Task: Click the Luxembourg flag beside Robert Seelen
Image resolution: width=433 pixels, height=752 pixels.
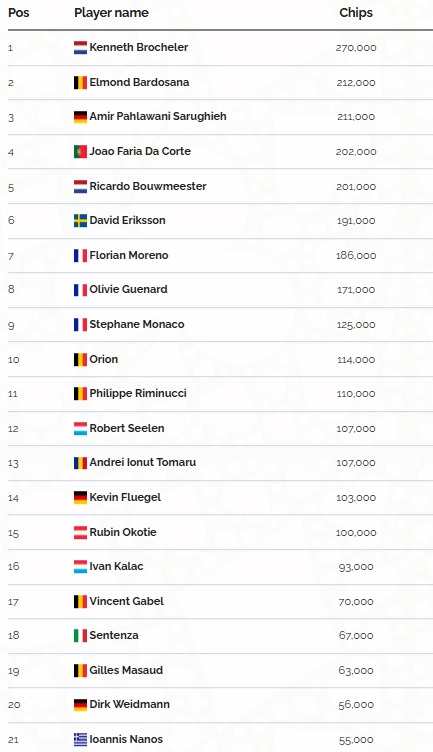Action: click(81, 428)
